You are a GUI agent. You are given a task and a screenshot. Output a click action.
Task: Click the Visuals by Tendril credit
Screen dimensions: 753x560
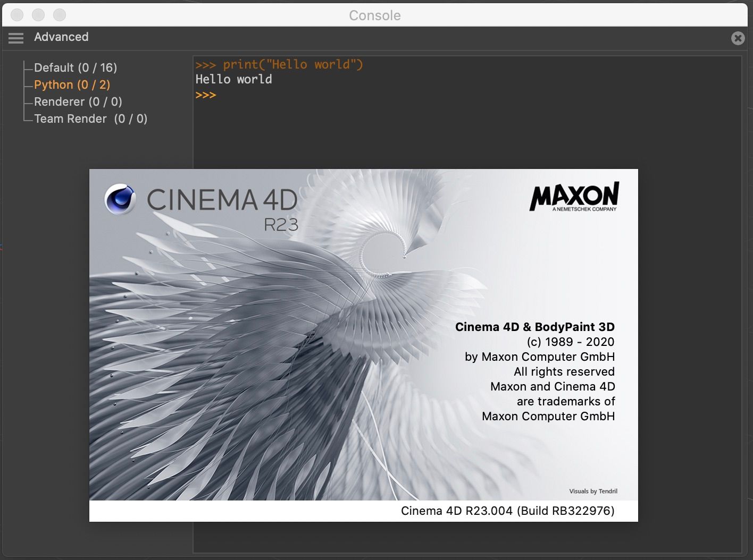(x=593, y=491)
